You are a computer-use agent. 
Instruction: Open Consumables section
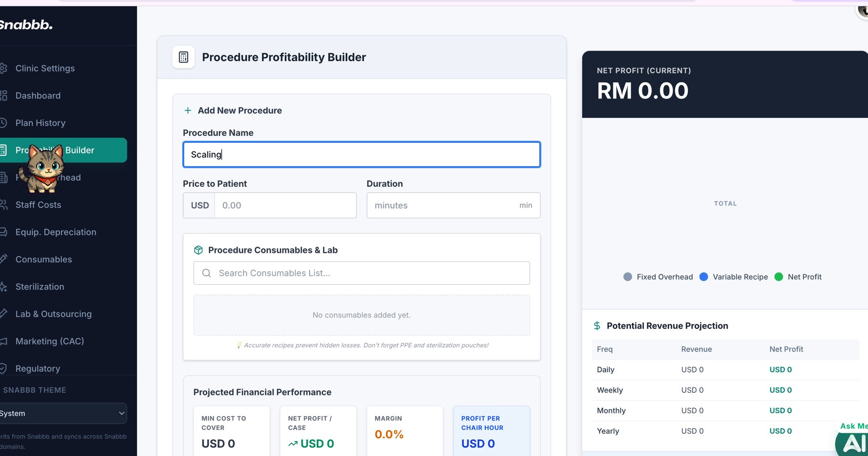click(x=43, y=260)
